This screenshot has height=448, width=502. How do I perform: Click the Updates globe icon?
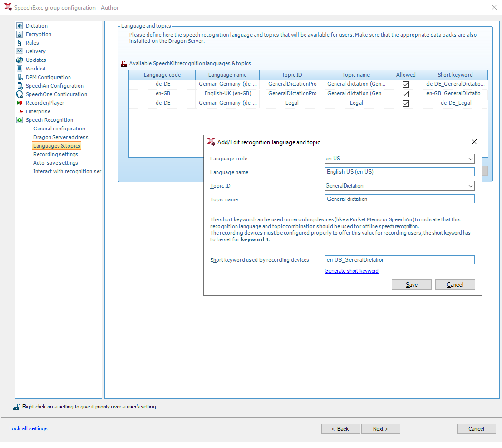tap(20, 60)
